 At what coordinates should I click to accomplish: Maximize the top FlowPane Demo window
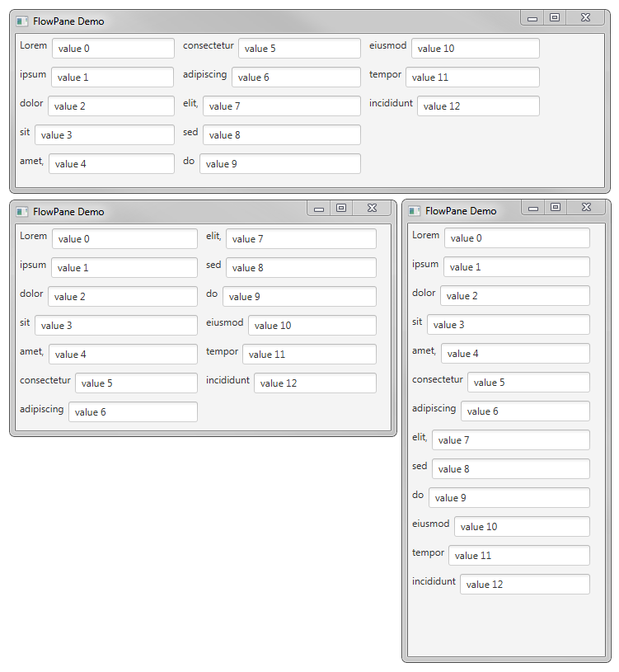point(555,18)
